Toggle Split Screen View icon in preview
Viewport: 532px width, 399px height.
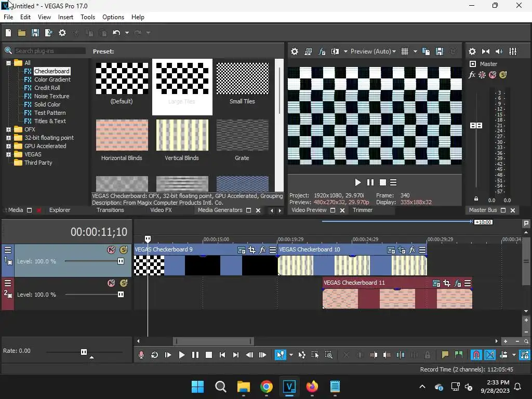coord(335,51)
